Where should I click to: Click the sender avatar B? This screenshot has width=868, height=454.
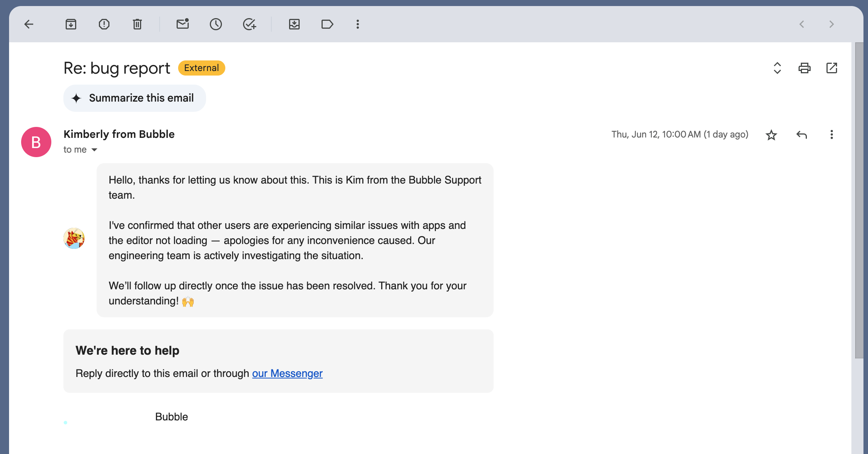coord(36,142)
